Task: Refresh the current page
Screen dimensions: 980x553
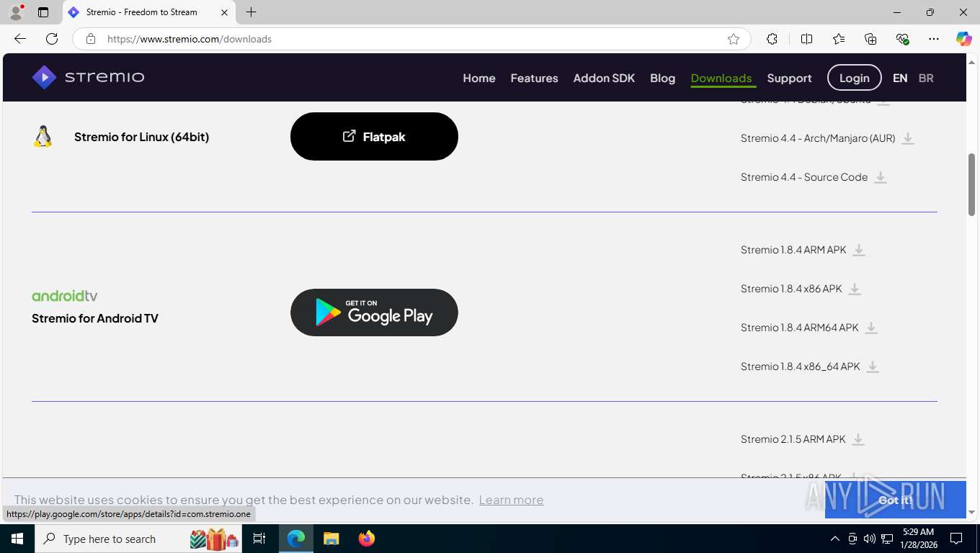Action: pyautogui.click(x=52, y=39)
